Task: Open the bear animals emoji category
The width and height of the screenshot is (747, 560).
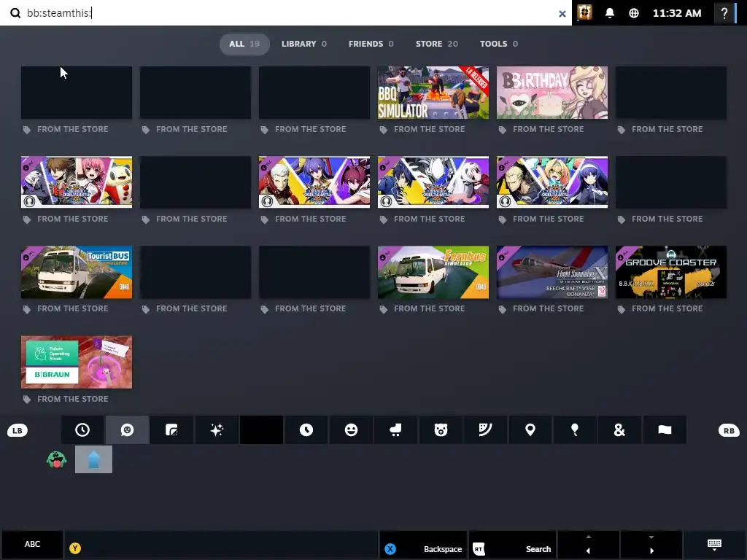Action: (x=441, y=430)
